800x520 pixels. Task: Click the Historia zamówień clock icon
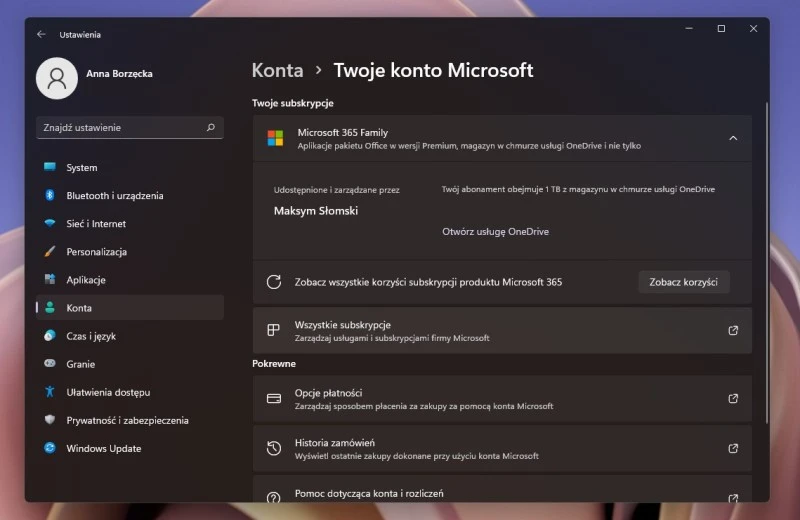(x=274, y=448)
